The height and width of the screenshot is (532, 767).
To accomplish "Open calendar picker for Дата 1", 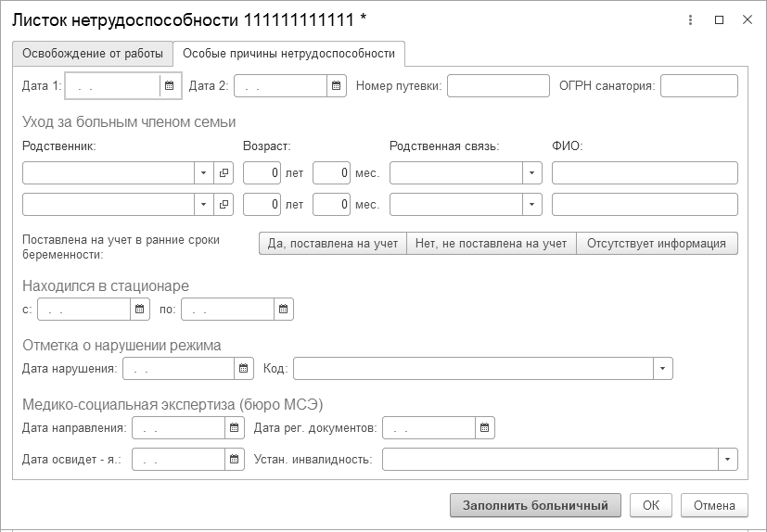I will coord(169,86).
